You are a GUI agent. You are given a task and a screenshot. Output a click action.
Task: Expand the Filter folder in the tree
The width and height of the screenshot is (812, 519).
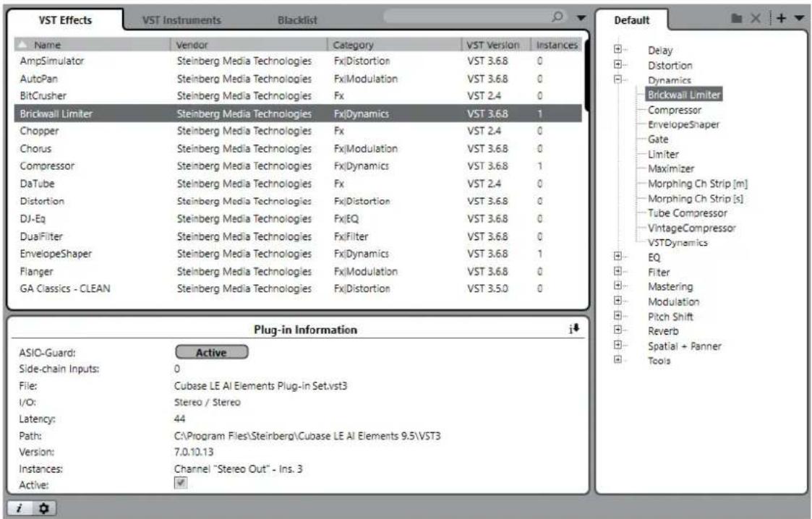[617, 270]
